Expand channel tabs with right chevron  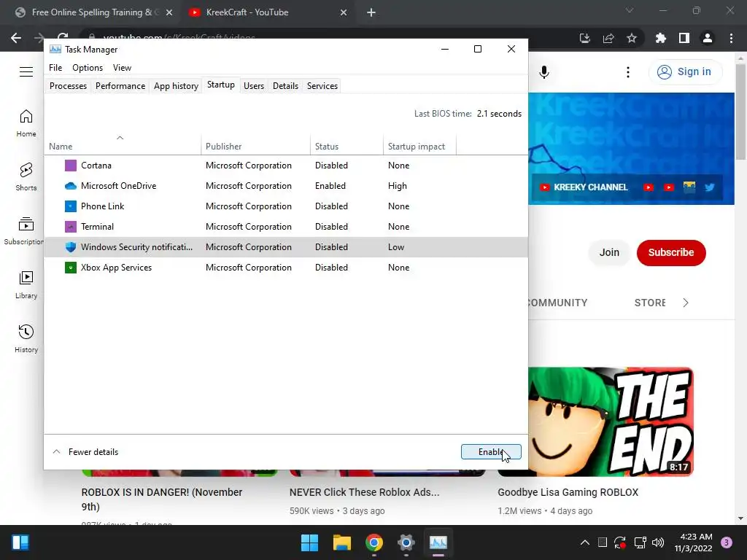[x=686, y=303]
